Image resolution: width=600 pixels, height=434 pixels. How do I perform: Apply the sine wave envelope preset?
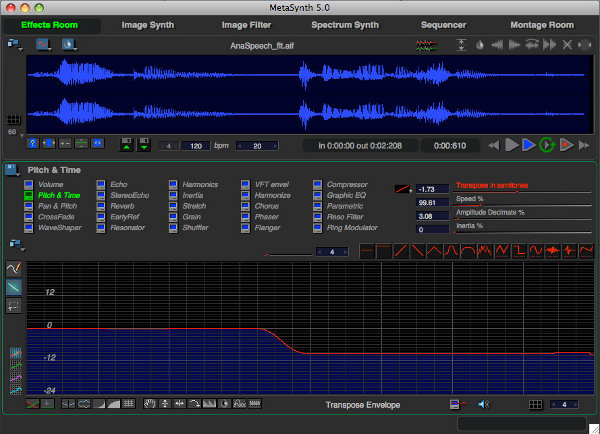[x=536, y=251]
